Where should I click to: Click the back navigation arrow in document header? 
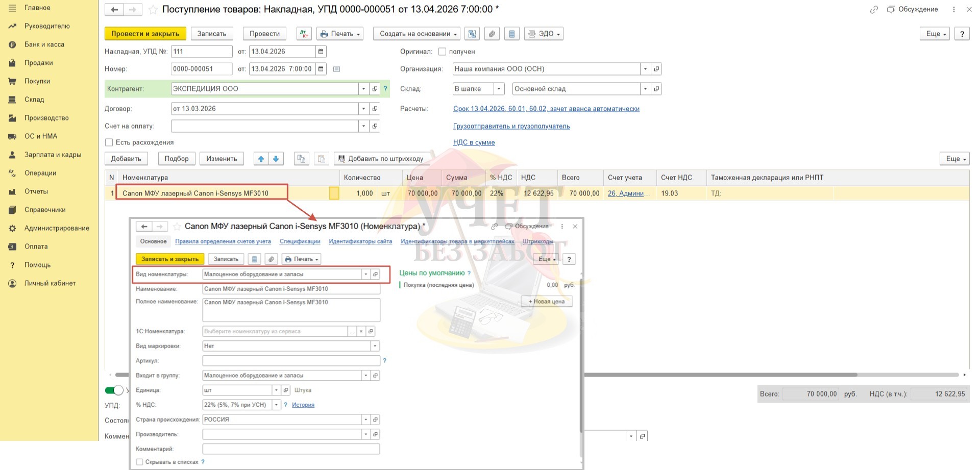pyautogui.click(x=115, y=9)
